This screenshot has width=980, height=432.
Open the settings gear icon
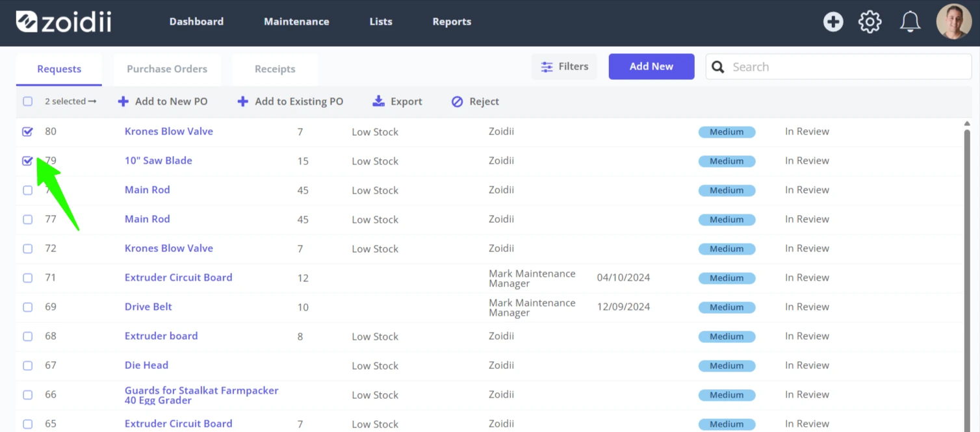click(870, 21)
